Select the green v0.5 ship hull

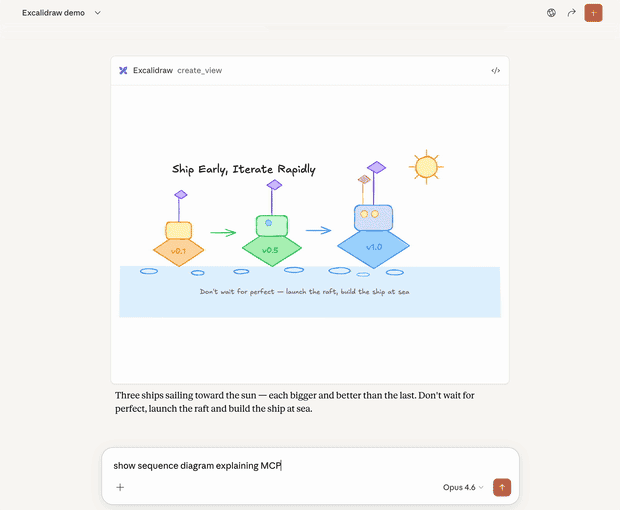[271, 250]
